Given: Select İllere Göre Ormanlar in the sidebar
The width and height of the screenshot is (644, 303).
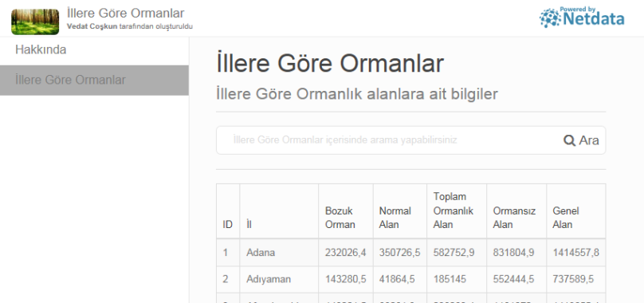Looking at the screenshot, I should tap(94, 81).
